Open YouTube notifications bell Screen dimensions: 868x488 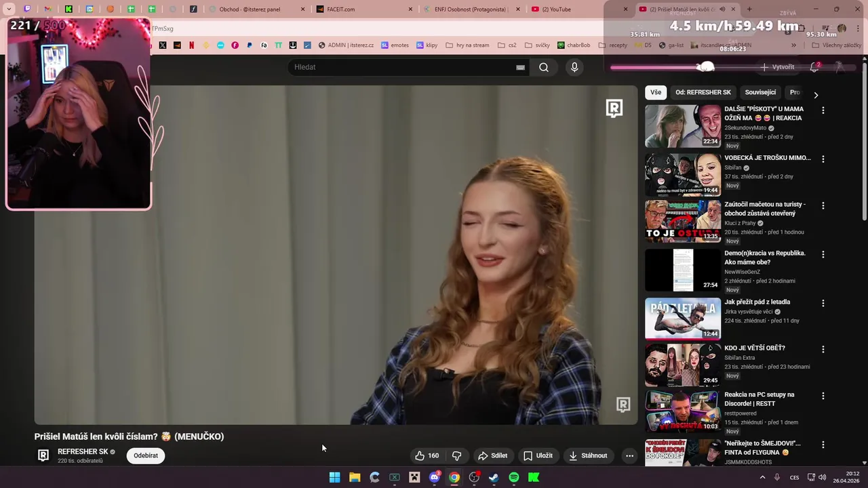click(814, 67)
